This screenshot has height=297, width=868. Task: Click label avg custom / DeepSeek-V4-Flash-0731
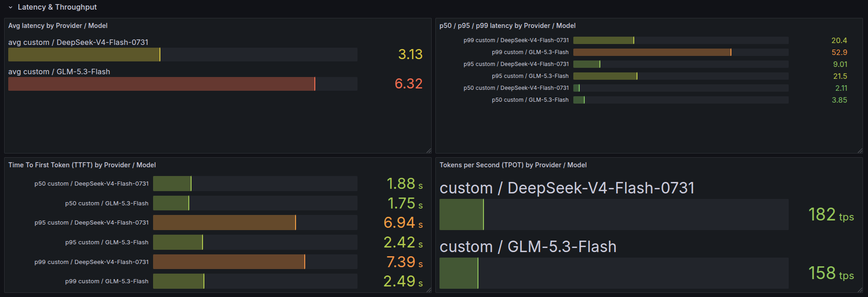(x=78, y=42)
